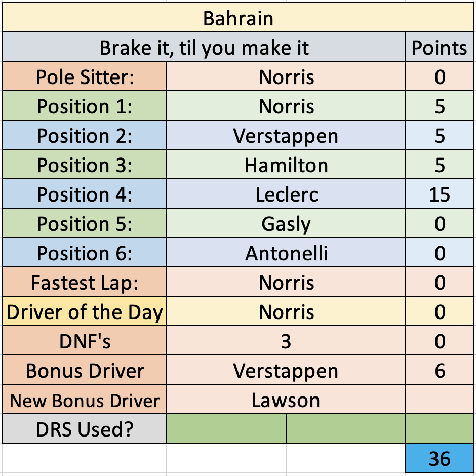Select the Gasly cell
Screen dimensions: 476x476
click(x=286, y=223)
